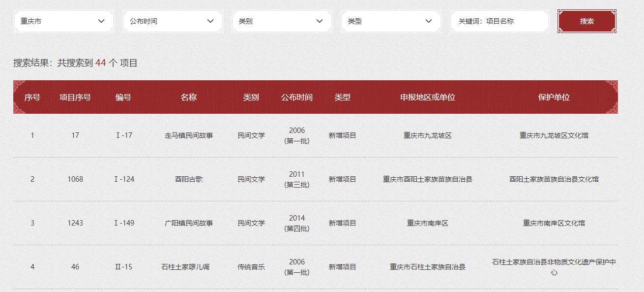Image resolution: width=644 pixels, height=292 pixels.
Task: Open the 广阳镇民间故事 project entry
Action: [188, 223]
